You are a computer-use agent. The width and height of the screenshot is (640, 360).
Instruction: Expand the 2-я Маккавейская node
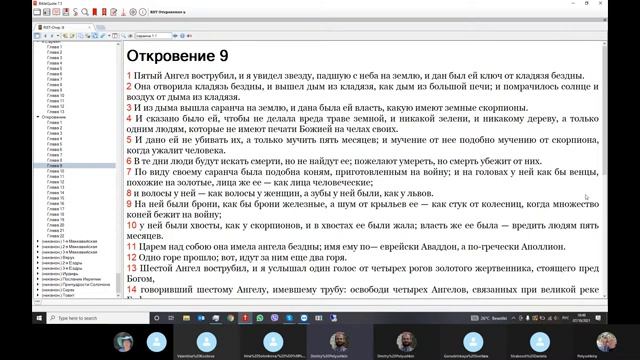point(38,247)
